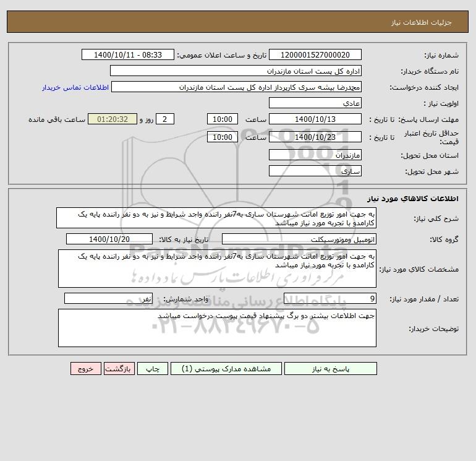Viewport: 476px width, 461px height.
Task: Click the need date field 1400/10/20
Action: [109, 239]
